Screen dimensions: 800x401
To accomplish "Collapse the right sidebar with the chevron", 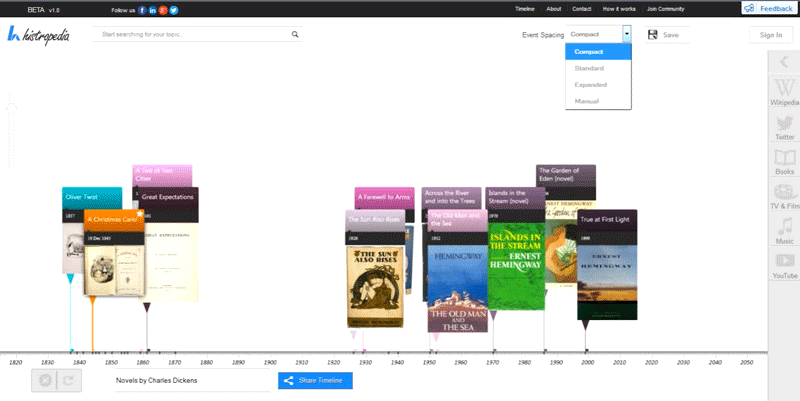I will 784,62.
